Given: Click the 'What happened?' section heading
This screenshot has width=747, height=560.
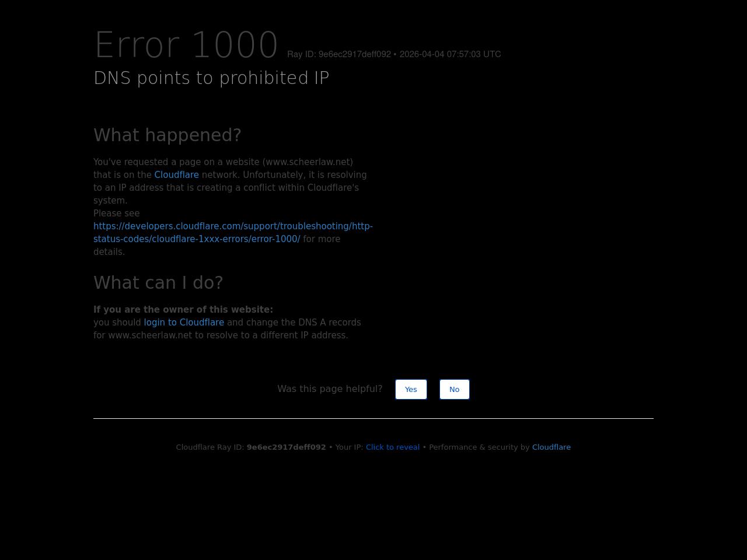Looking at the screenshot, I should 167,135.
